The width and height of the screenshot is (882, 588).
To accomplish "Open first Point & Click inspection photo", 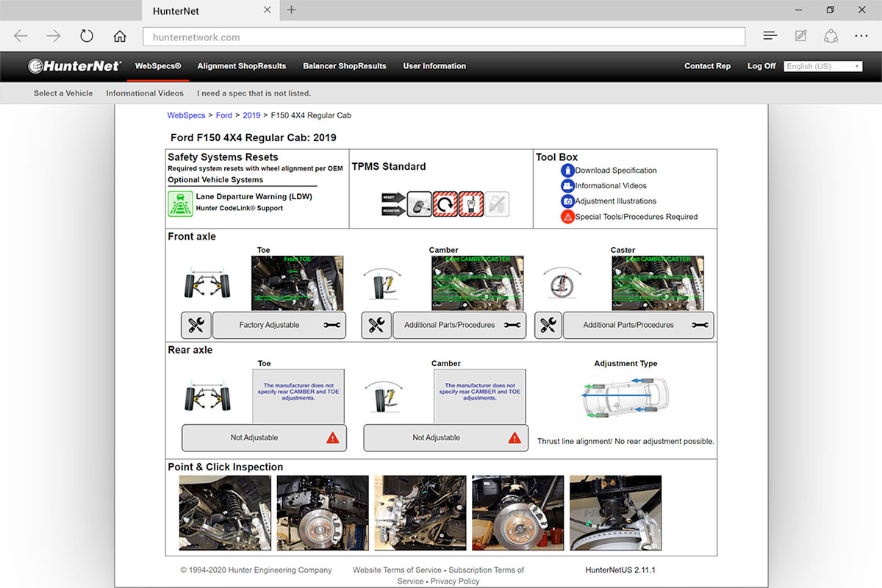I will point(225,513).
